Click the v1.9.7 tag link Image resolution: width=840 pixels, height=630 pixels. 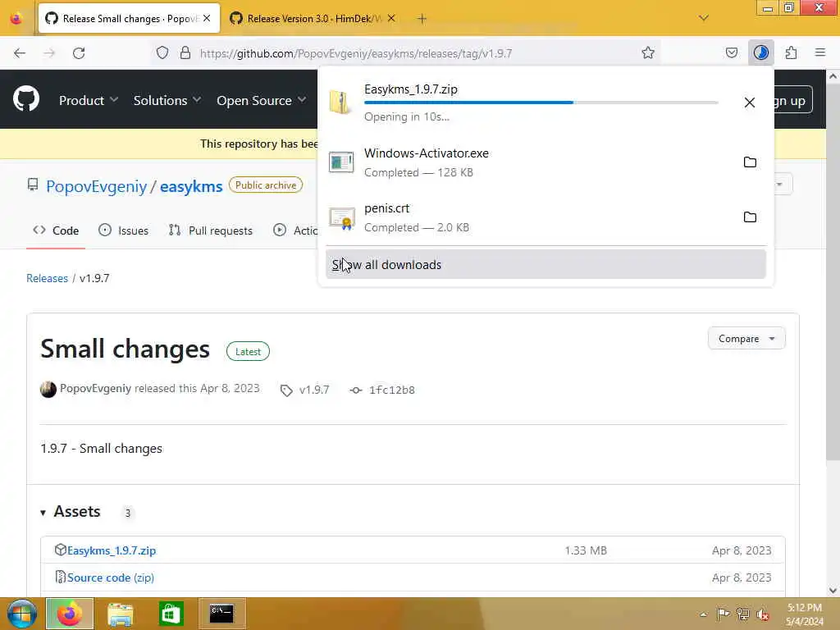pos(314,390)
